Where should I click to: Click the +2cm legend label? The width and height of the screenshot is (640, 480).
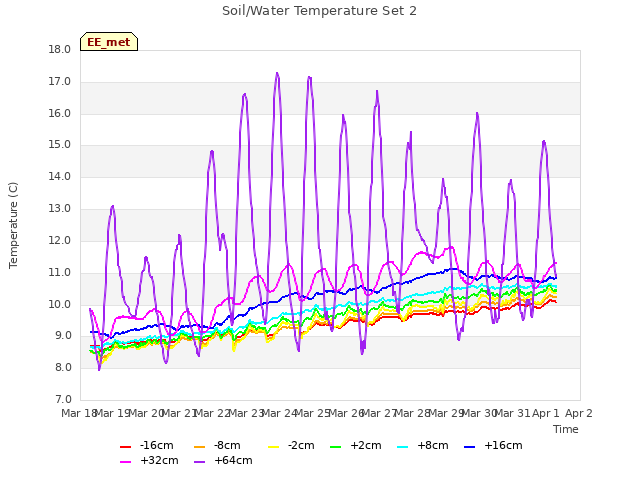(366, 445)
